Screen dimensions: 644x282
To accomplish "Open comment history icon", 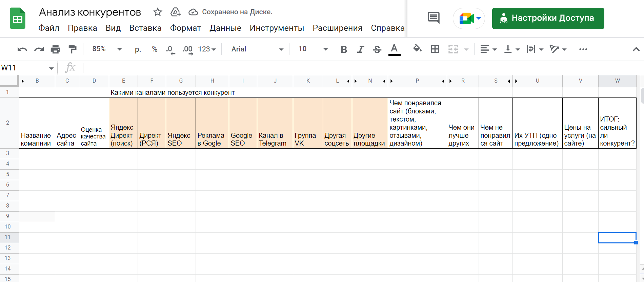I will click(434, 18).
